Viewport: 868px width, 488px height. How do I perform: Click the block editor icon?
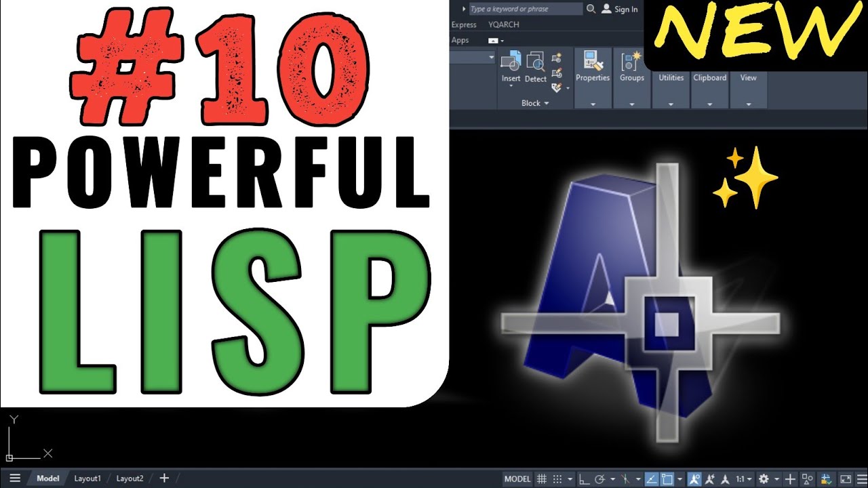557,73
